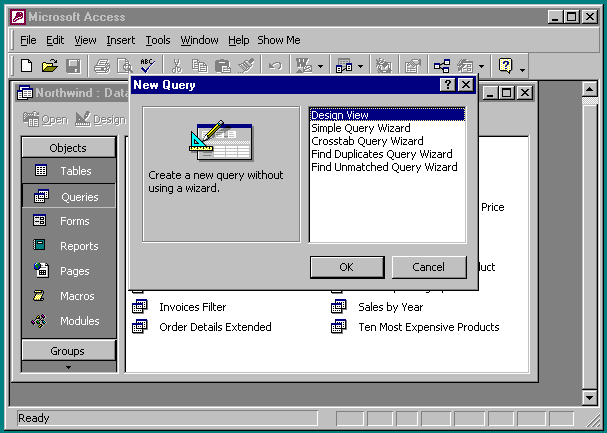Open the toolbar options arrow after Help
Screen dimensions: 607x433
click(x=522, y=70)
